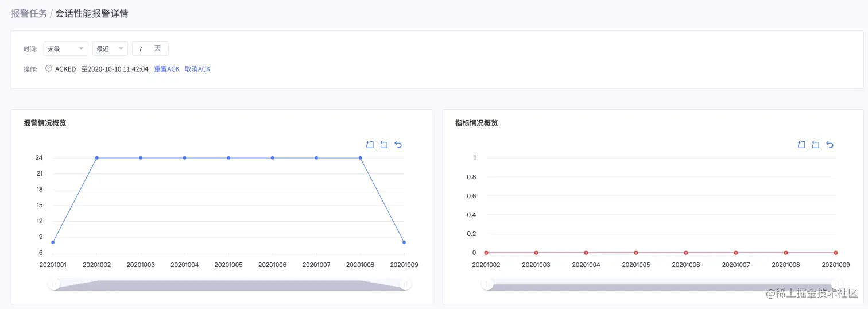Select the 20201002 data point in 指标情况概览
868x309 pixels.
pos(486,253)
